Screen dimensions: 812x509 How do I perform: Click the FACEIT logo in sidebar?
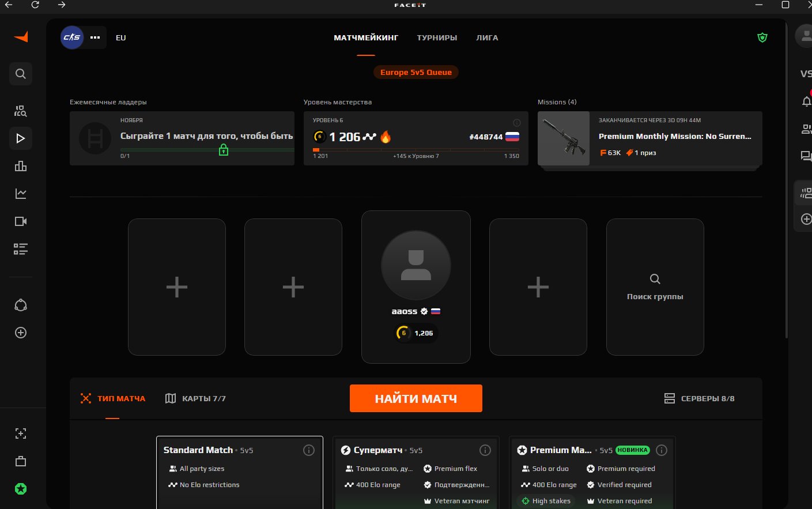(21, 37)
